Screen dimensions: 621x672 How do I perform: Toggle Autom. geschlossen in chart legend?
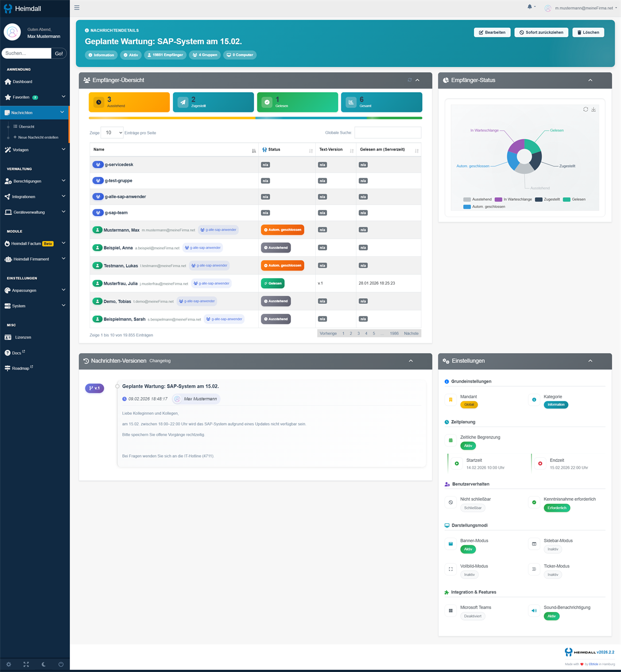(x=484, y=207)
